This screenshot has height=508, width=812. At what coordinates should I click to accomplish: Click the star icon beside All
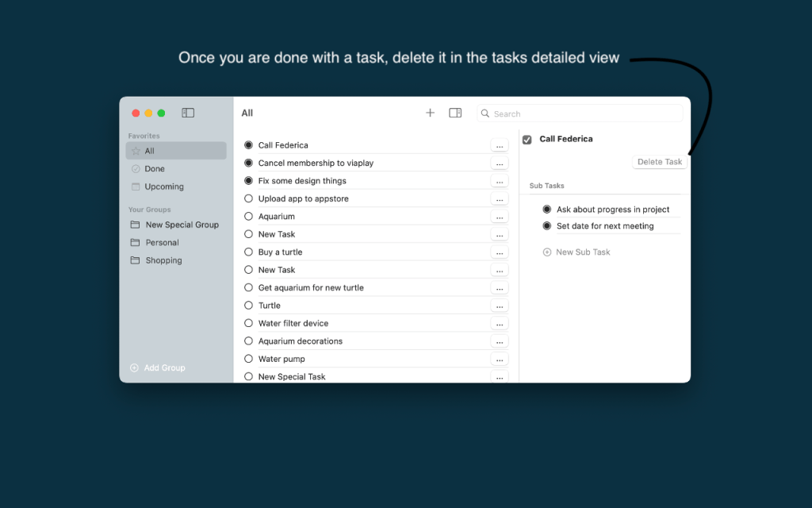point(136,151)
